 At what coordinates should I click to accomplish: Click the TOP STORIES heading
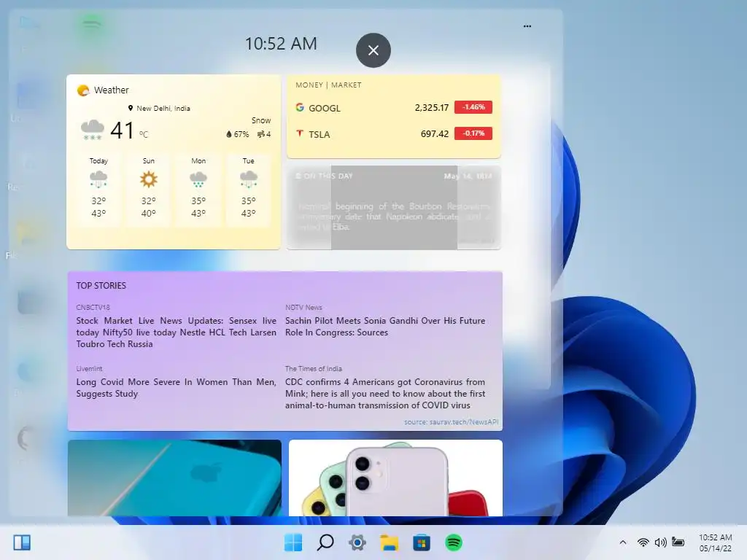(x=101, y=286)
